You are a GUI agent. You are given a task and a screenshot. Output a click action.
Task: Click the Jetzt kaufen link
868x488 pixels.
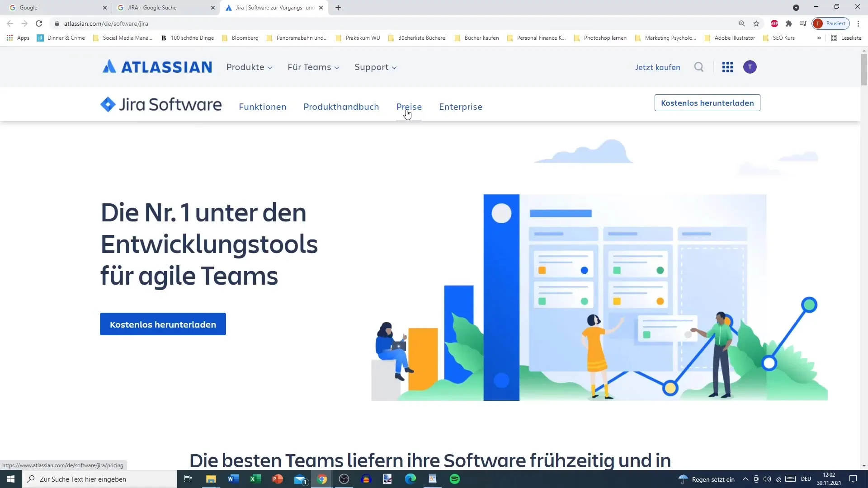[657, 67]
